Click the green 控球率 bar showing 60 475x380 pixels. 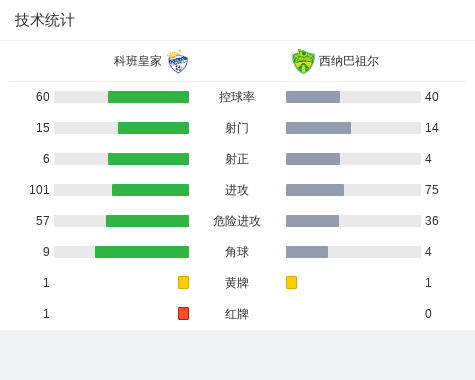(148, 97)
